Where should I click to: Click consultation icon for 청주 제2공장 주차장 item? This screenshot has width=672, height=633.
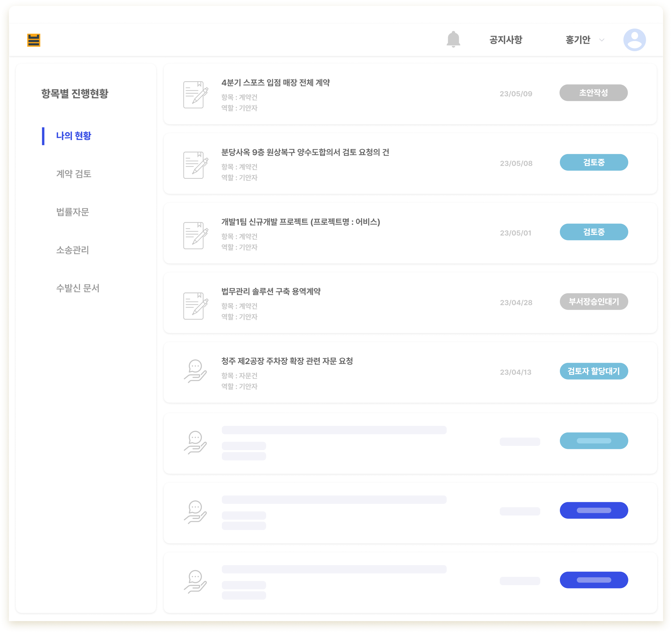click(x=195, y=371)
